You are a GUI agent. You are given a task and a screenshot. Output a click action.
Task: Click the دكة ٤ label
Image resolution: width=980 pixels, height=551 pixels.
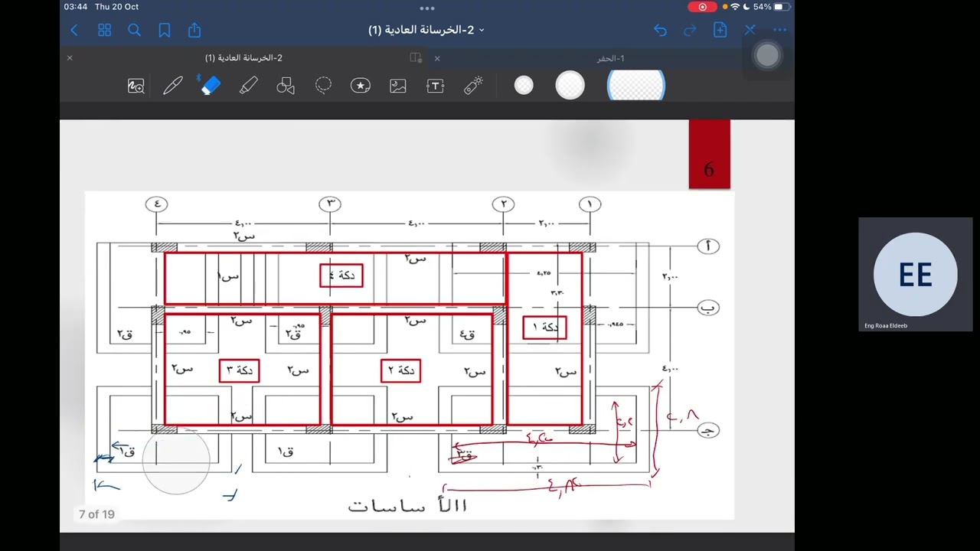coord(341,275)
